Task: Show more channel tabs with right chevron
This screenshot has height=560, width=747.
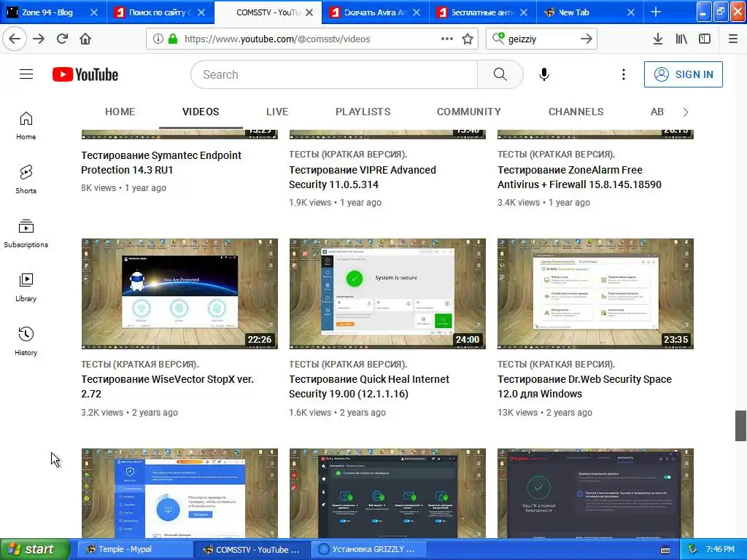Action: click(x=686, y=112)
